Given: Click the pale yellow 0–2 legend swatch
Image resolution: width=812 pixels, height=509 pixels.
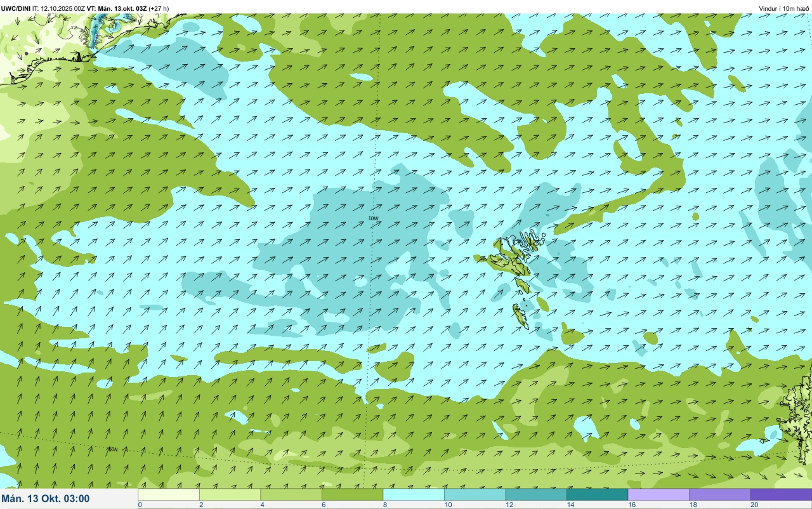Looking at the screenshot, I should tap(169, 495).
